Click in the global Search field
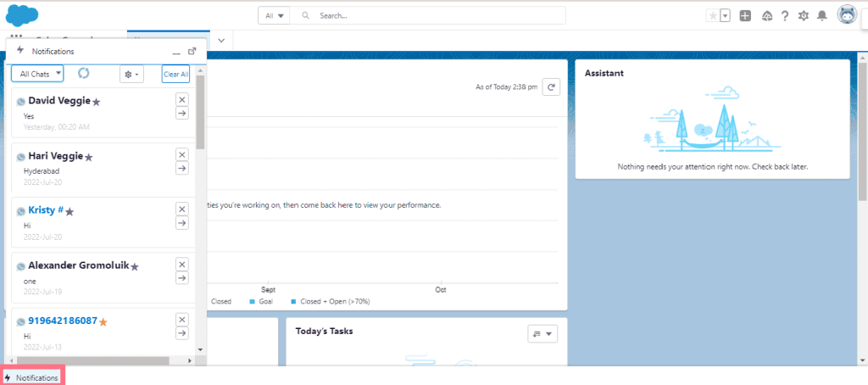This screenshot has width=868, height=385. 441,15
